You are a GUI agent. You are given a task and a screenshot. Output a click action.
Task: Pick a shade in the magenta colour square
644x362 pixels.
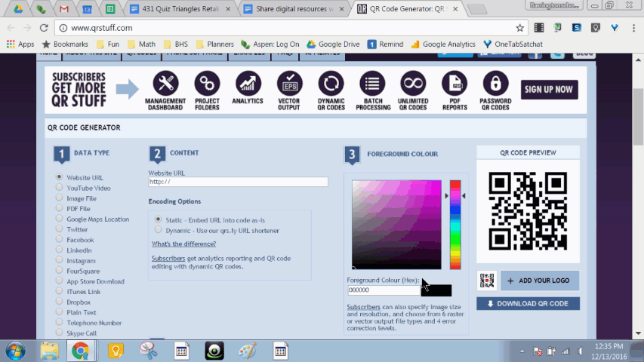[x=396, y=225]
